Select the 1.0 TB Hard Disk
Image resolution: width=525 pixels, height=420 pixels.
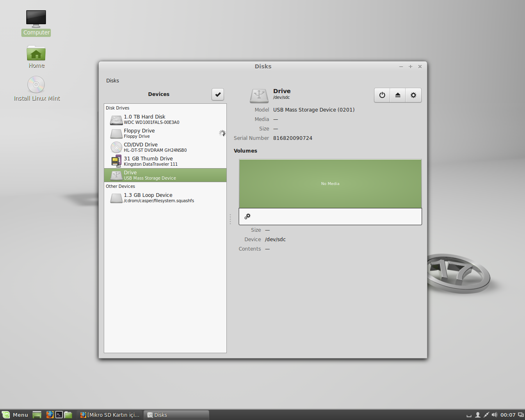pyautogui.click(x=165, y=119)
